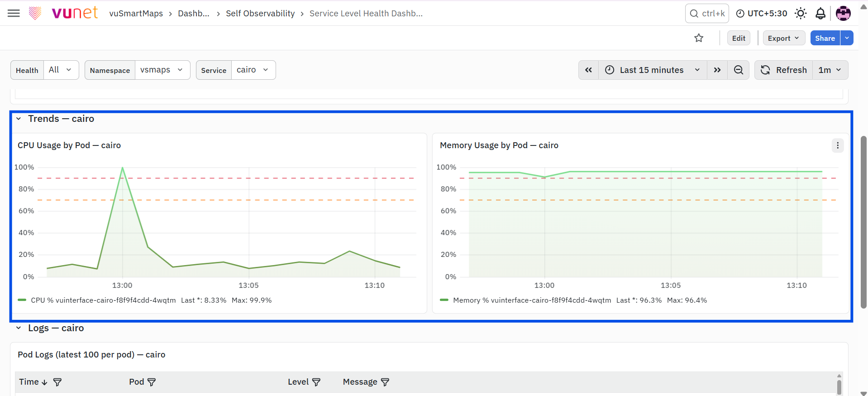Image resolution: width=868 pixels, height=396 pixels.
Task: Click the Edit button
Action: (739, 38)
